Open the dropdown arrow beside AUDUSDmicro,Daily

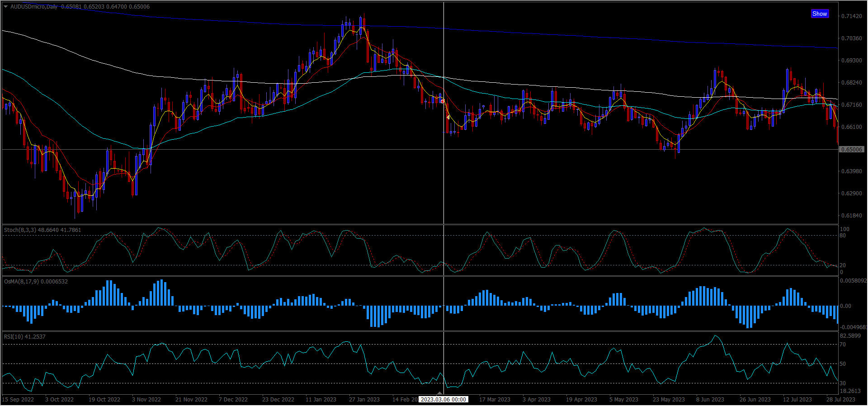(5, 7)
